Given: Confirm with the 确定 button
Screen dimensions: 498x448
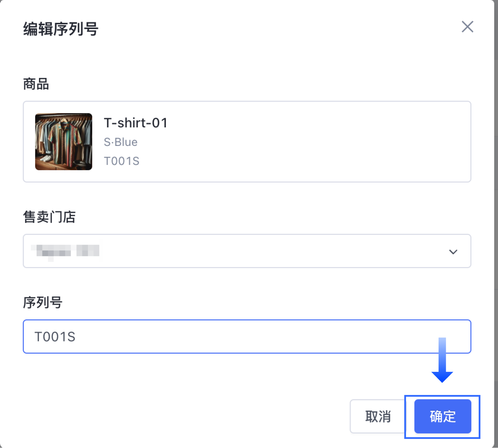Looking at the screenshot, I should tap(443, 416).
